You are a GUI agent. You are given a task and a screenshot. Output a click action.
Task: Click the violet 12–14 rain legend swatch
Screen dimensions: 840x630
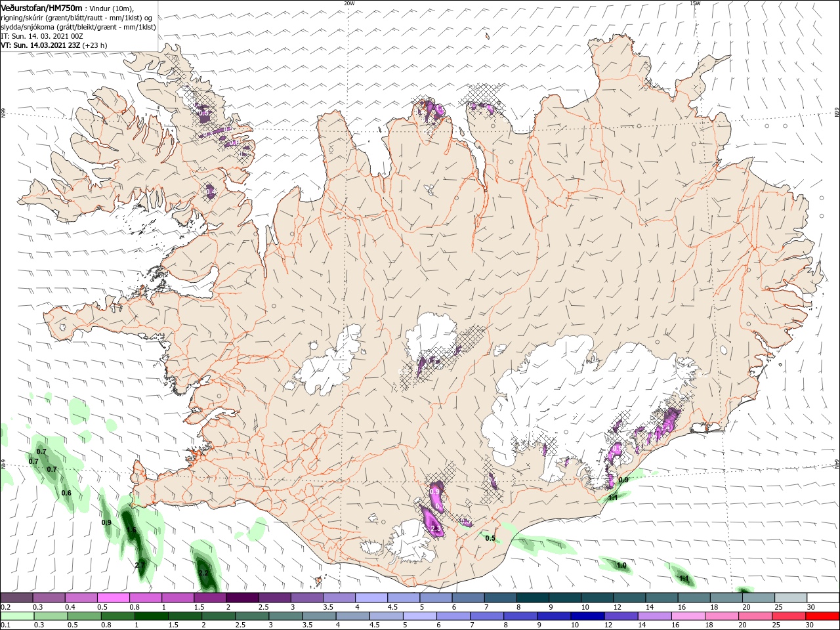[621, 616]
